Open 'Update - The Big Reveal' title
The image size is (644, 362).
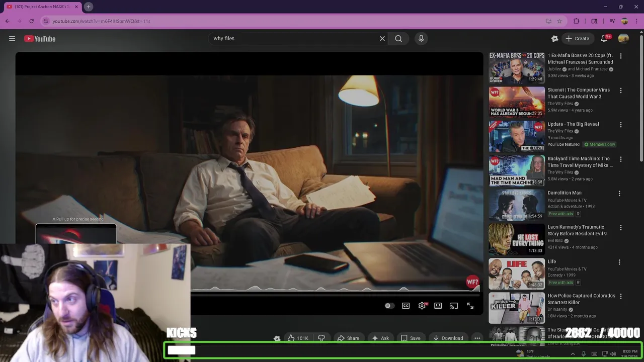pyautogui.click(x=573, y=124)
